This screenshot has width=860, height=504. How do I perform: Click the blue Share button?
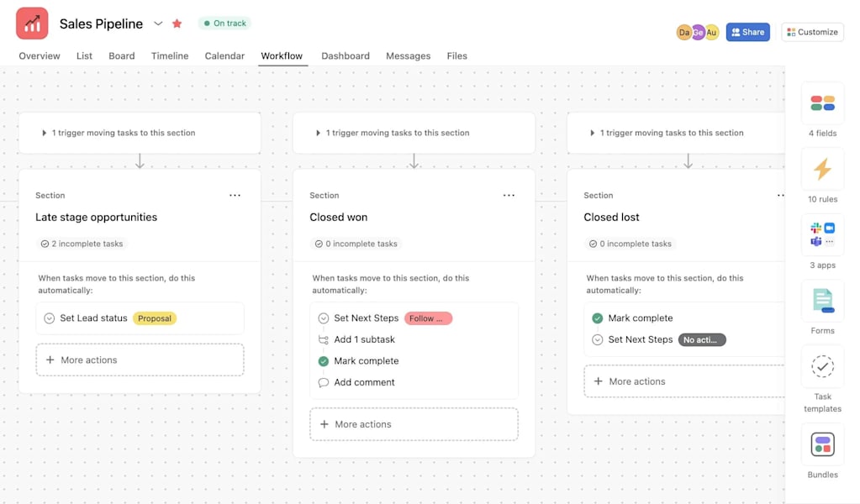coord(747,32)
